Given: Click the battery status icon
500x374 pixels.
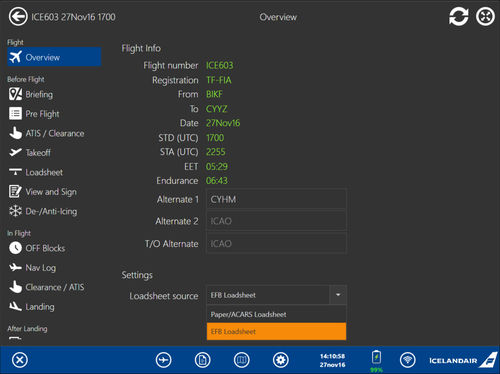Looking at the screenshot, I should point(376,358).
